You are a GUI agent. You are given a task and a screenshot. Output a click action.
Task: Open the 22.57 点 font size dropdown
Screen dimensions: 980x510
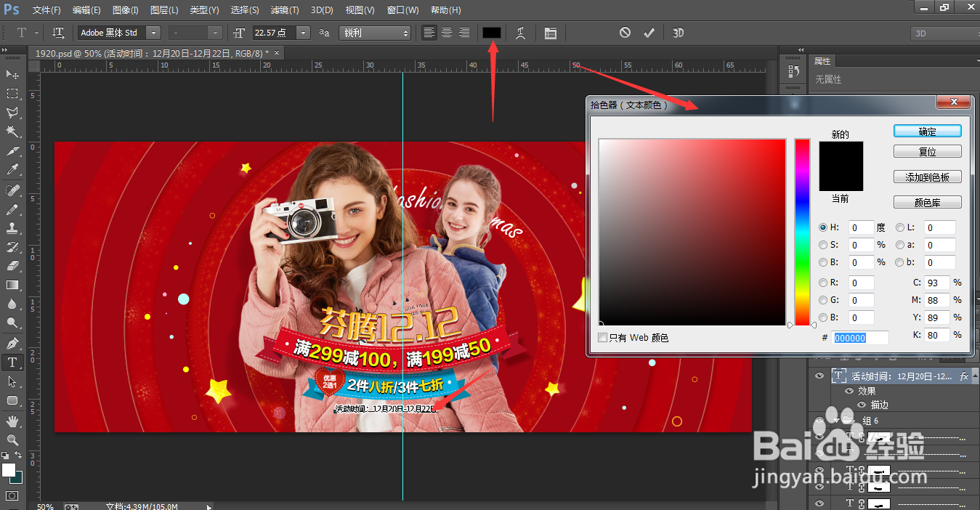(303, 33)
